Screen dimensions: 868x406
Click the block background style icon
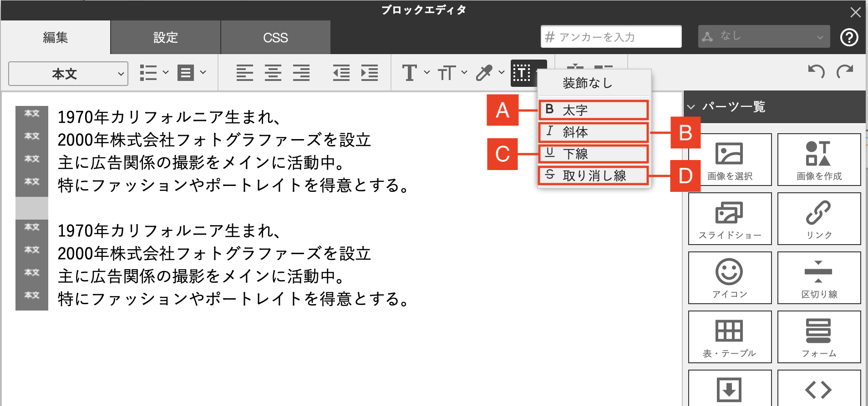click(x=186, y=73)
